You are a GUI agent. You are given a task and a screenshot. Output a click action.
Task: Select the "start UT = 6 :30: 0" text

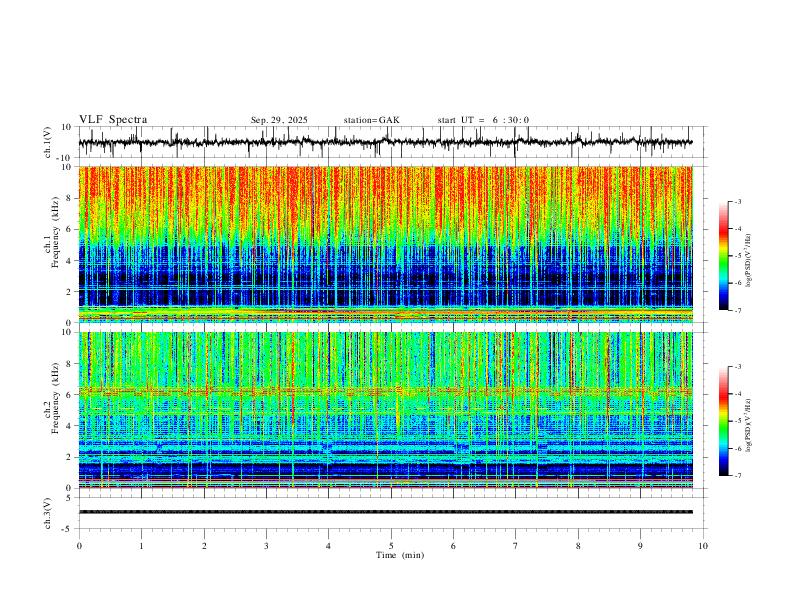[483, 120]
